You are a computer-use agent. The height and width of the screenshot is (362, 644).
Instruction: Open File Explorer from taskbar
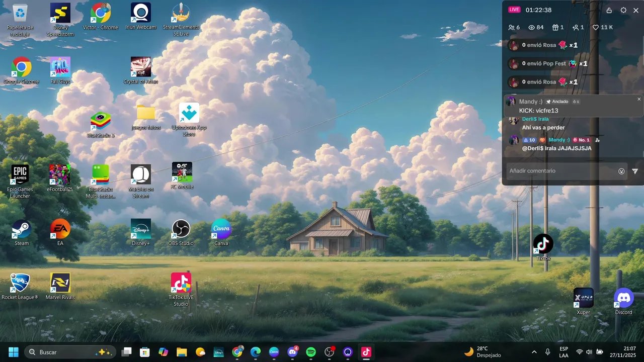182,352
